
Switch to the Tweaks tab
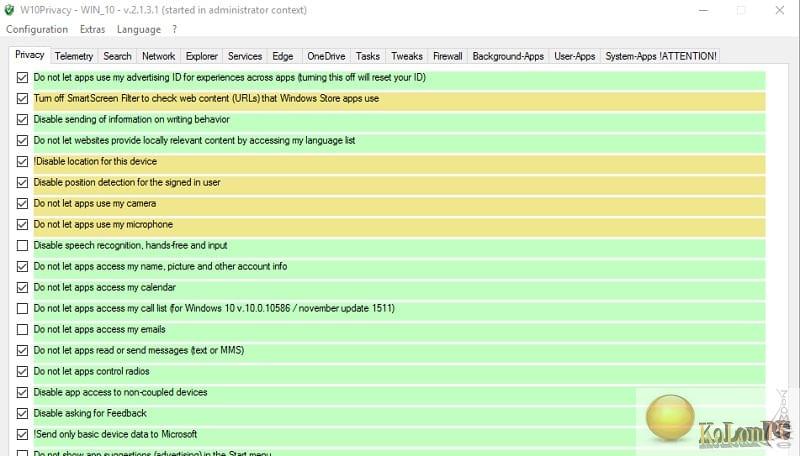[x=407, y=56]
